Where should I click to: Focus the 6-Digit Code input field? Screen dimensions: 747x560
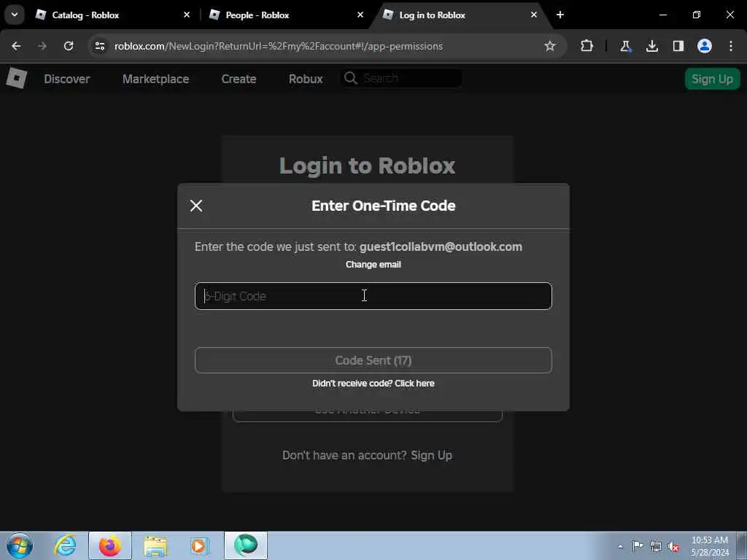pyautogui.click(x=373, y=296)
